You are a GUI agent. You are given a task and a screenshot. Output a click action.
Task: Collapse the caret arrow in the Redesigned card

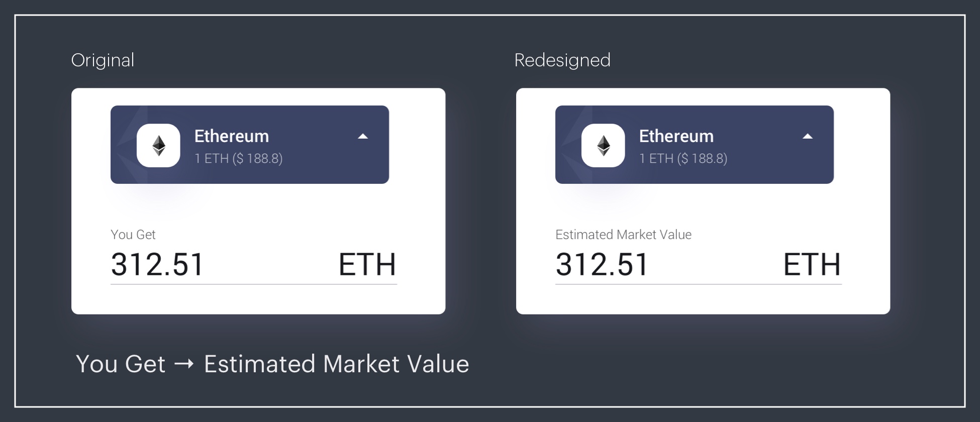click(x=808, y=136)
